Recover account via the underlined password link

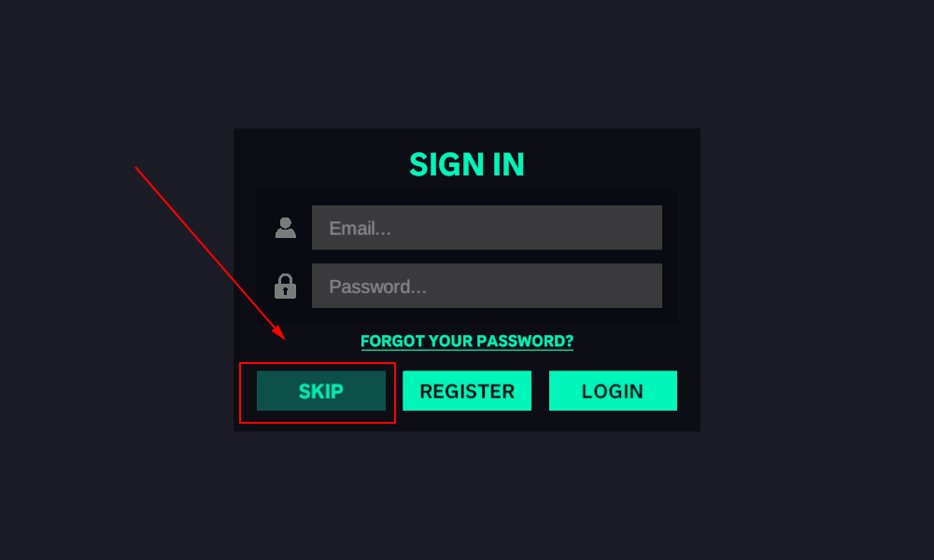[467, 341]
